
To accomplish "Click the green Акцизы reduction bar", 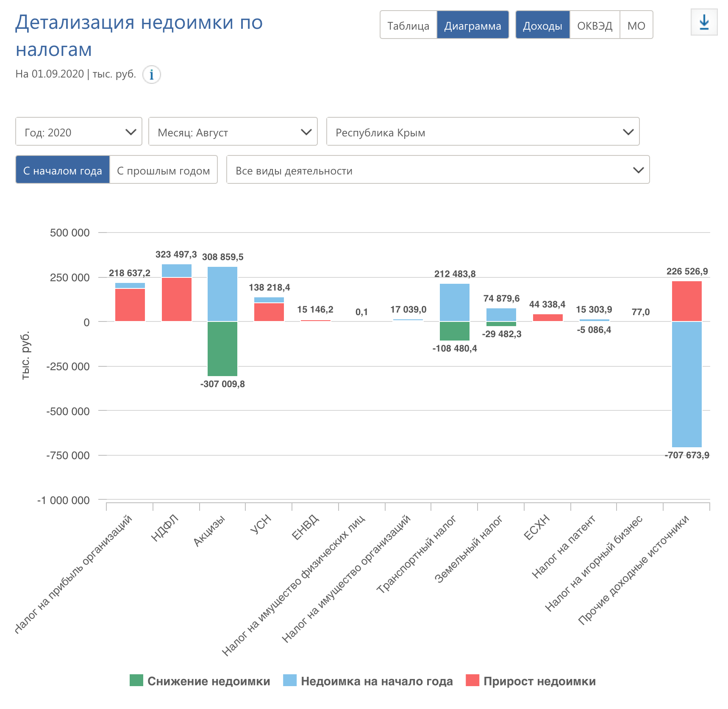I will (x=222, y=349).
